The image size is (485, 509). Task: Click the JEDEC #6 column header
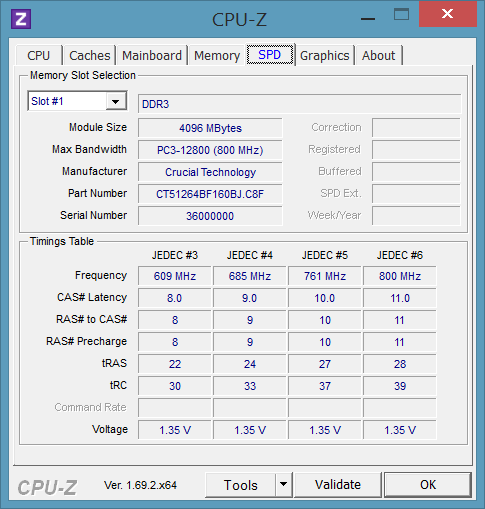tap(400, 255)
